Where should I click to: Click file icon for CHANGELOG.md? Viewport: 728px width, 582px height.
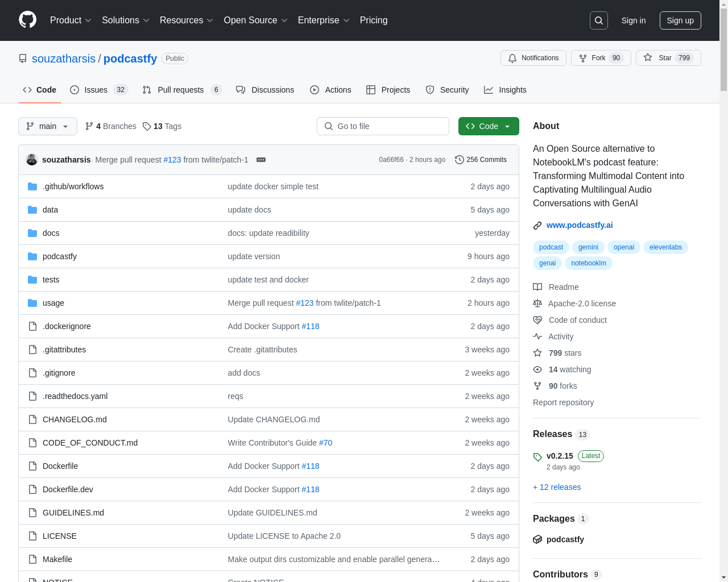pos(32,419)
